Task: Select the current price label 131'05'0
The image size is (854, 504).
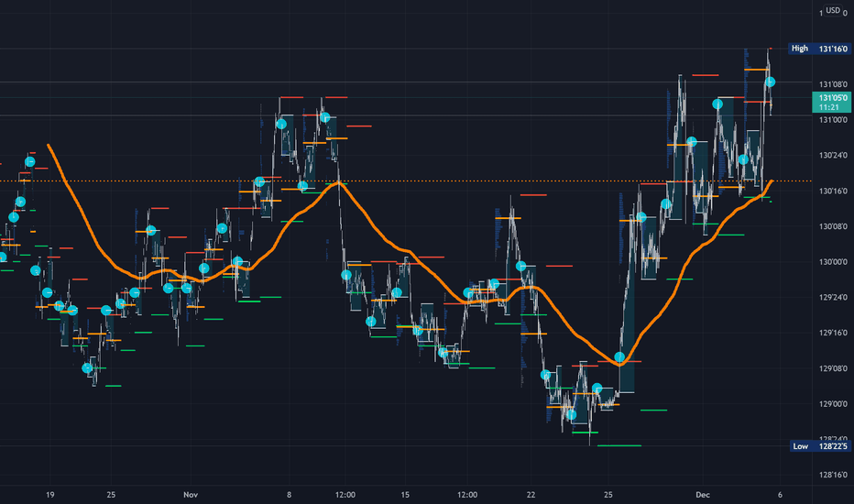Action: click(x=832, y=103)
